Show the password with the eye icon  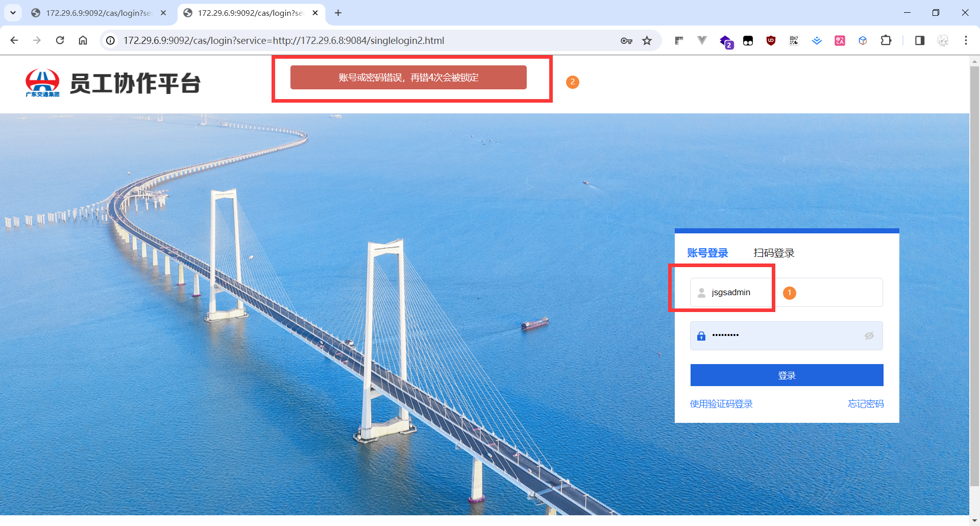[869, 336]
